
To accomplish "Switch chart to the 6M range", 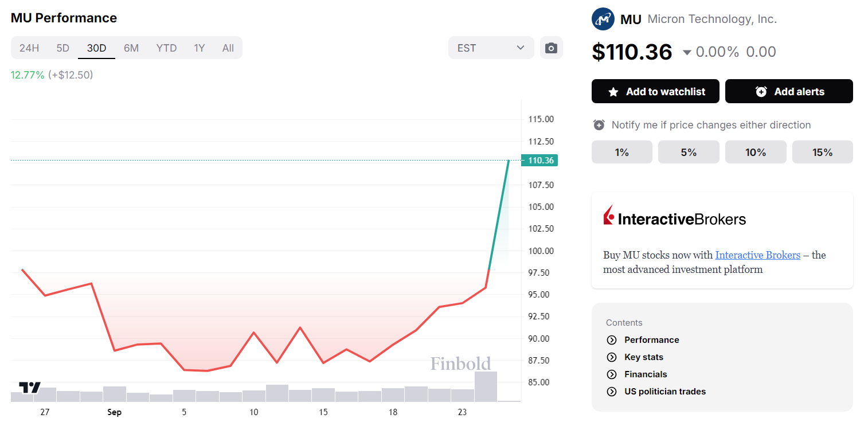I will coord(131,48).
